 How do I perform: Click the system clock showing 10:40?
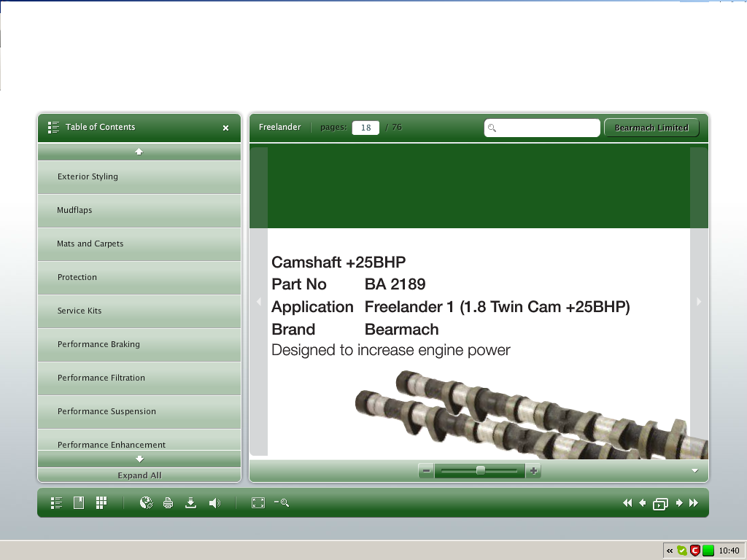click(x=729, y=551)
